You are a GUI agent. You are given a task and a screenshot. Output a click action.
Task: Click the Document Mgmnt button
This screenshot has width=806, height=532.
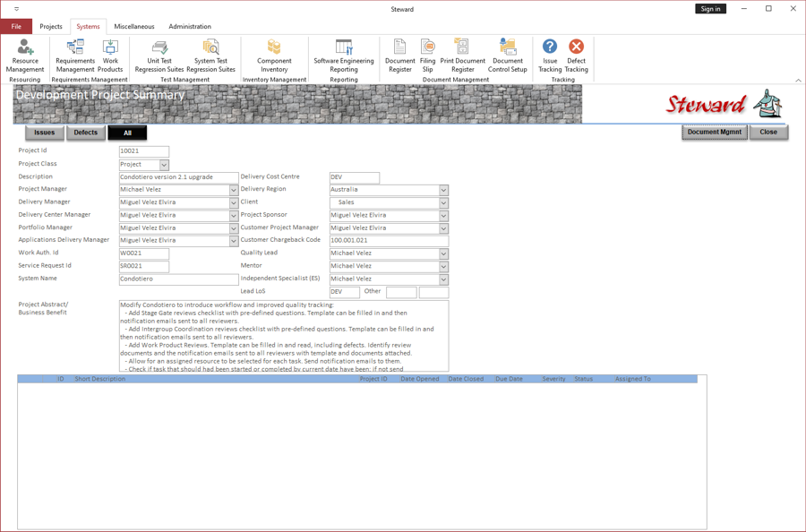[x=715, y=132]
